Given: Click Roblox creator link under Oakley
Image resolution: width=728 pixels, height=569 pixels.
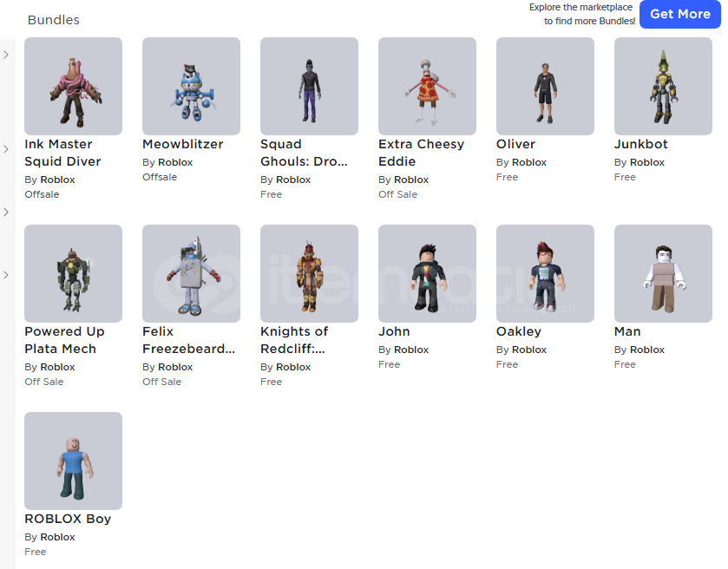Looking at the screenshot, I should 528,350.
